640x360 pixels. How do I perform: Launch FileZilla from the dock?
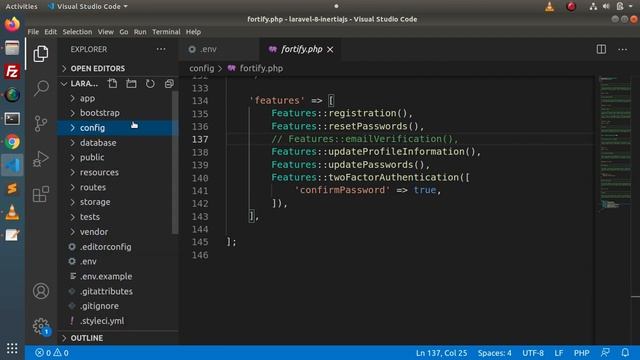[x=12, y=71]
